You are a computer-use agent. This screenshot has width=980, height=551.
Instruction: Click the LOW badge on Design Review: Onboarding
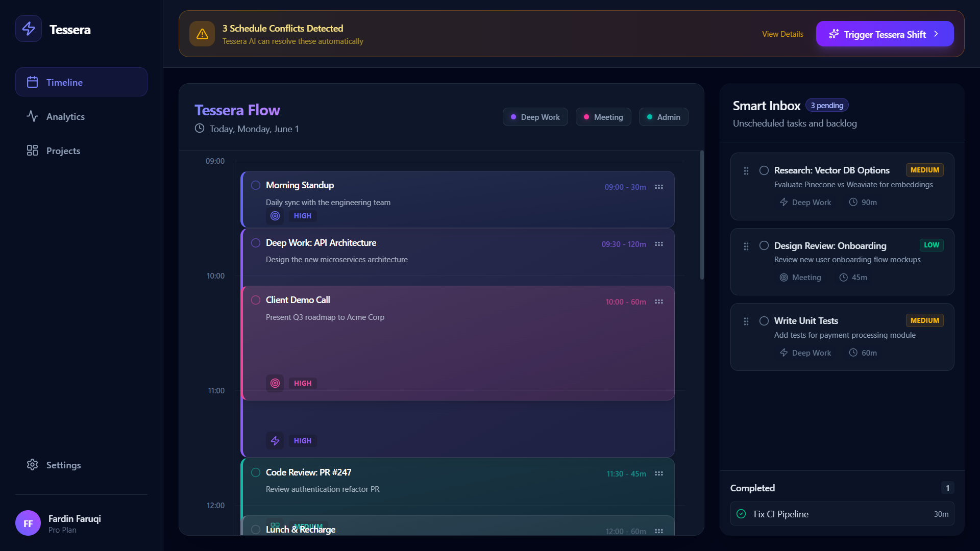[932, 245]
